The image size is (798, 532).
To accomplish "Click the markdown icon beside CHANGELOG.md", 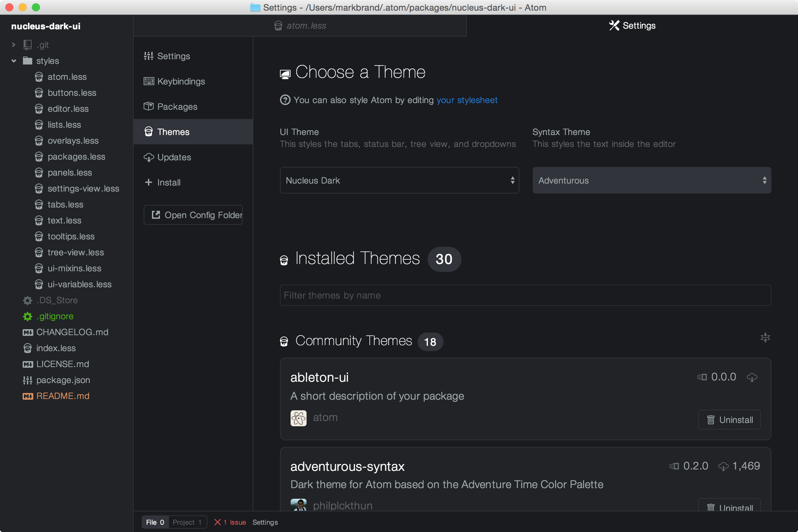I will (28, 332).
